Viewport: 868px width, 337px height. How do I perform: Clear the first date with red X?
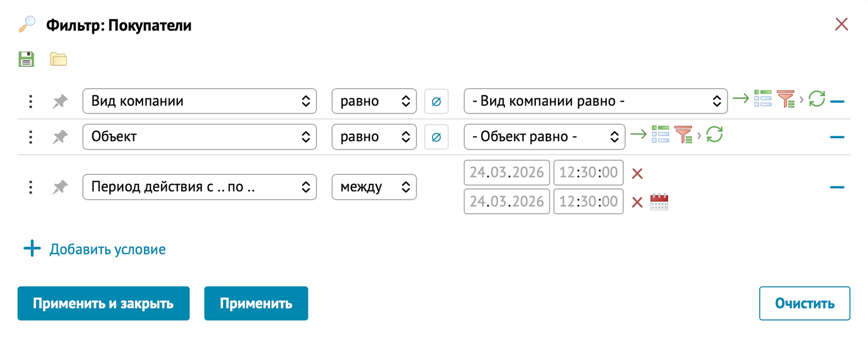(x=637, y=174)
